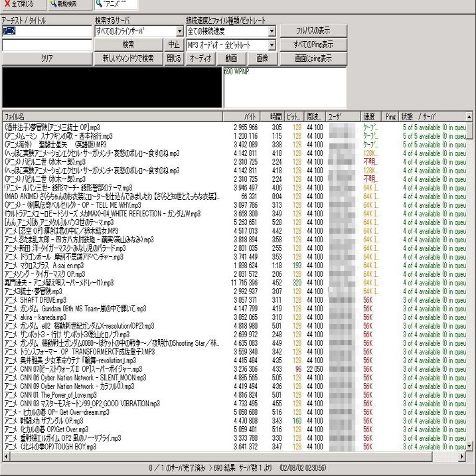Select file アニメ マクロスプラス A sai en.mp3
This screenshot has width=476, height=476.
pyautogui.click(x=234, y=266)
